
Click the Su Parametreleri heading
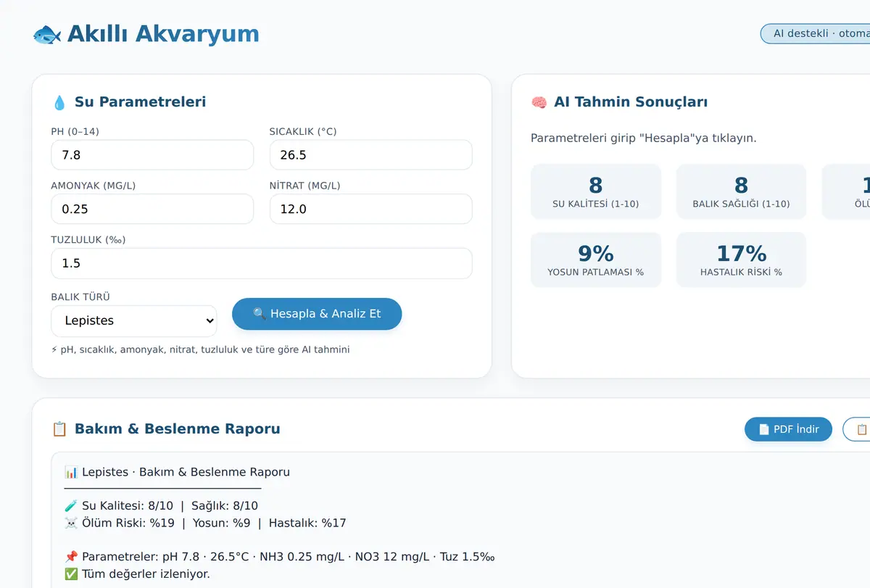[x=140, y=102]
